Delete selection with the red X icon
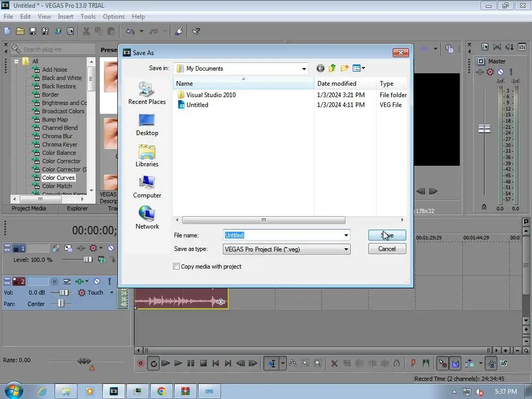The width and height of the screenshot is (532, 399). coord(334,363)
